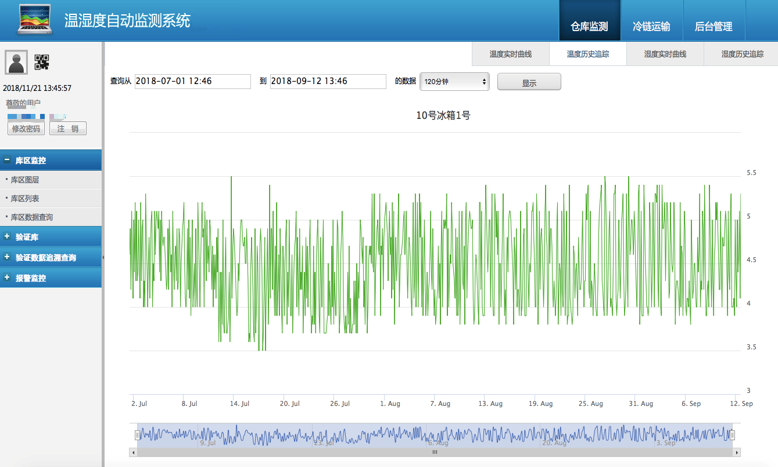
Task: Expand the 验证库 section
Action: click(50, 237)
